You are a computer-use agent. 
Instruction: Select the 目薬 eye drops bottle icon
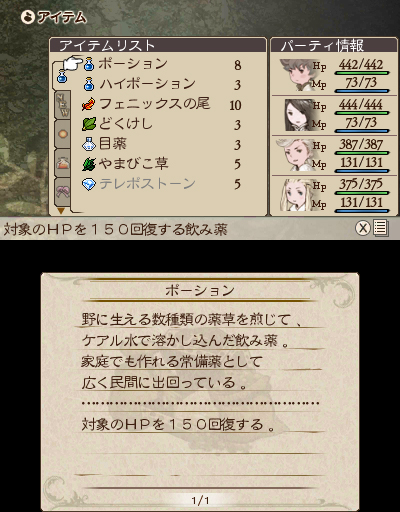click(x=89, y=144)
